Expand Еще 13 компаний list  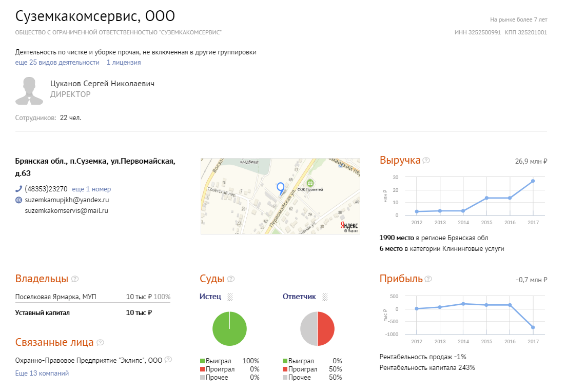tap(42, 373)
